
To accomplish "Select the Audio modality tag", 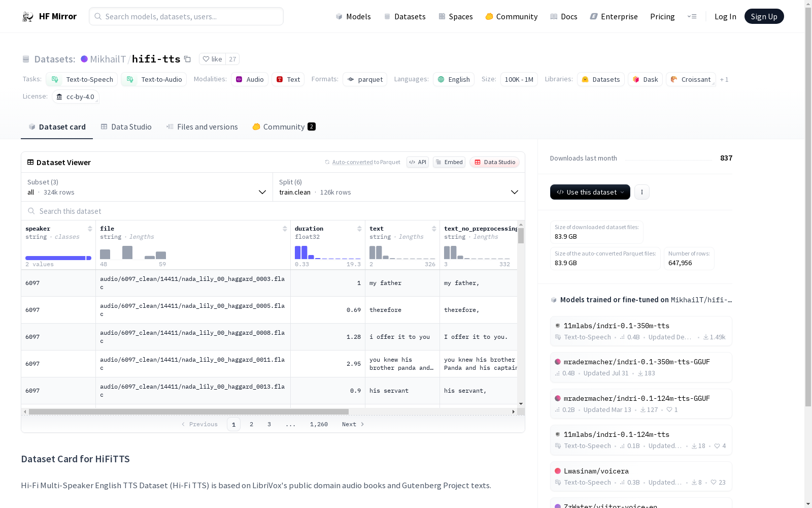I will click(x=250, y=79).
